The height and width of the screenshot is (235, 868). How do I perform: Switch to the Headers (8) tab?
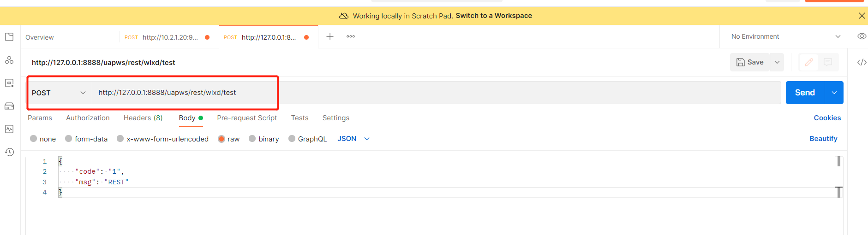coord(143,118)
